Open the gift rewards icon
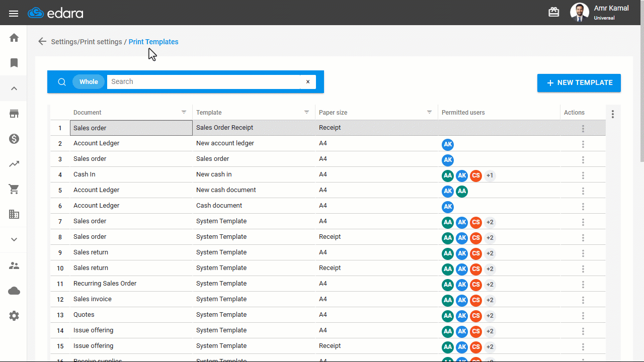 click(554, 12)
